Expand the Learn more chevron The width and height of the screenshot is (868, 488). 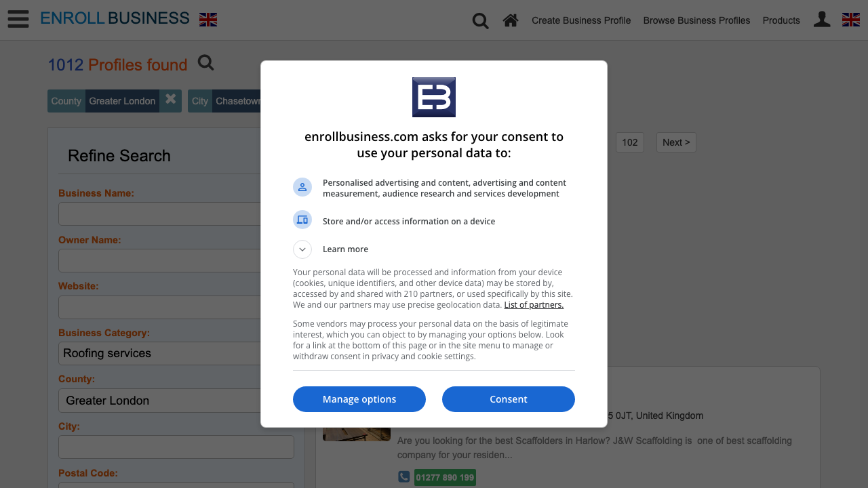click(302, 249)
